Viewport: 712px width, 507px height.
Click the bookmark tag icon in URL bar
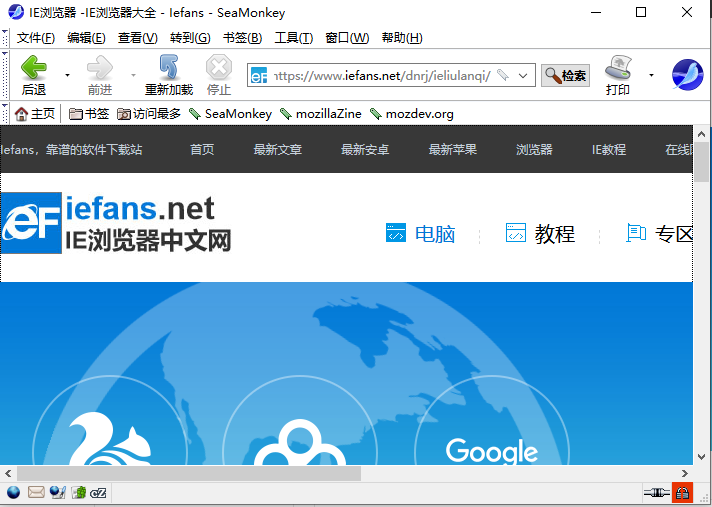pyautogui.click(x=503, y=75)
